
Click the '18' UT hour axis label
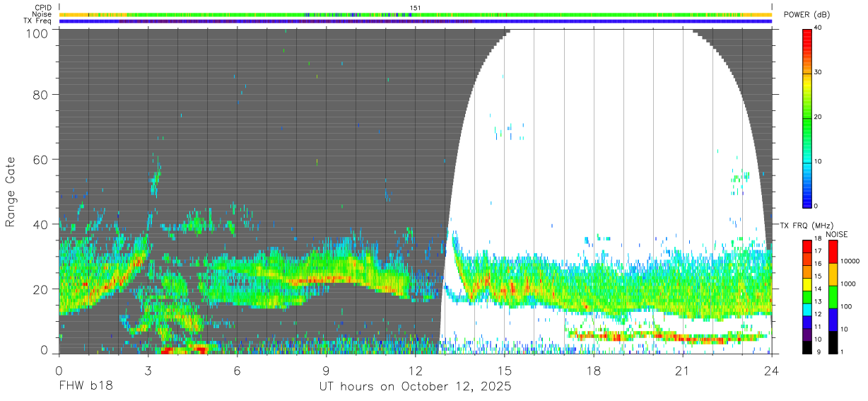click(x=594, y=370)
